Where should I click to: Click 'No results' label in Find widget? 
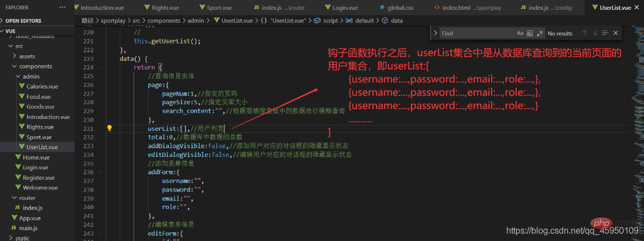[x=560, y=33]
